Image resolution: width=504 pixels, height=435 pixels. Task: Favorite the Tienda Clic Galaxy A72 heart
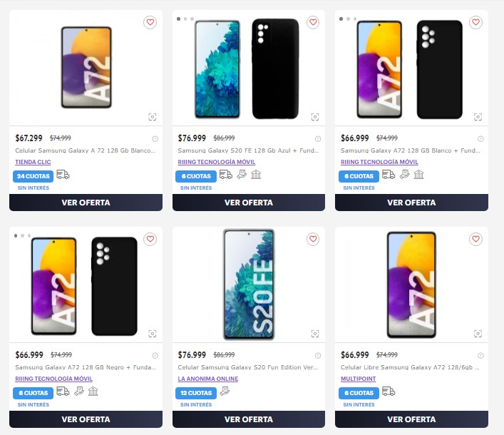150,23
